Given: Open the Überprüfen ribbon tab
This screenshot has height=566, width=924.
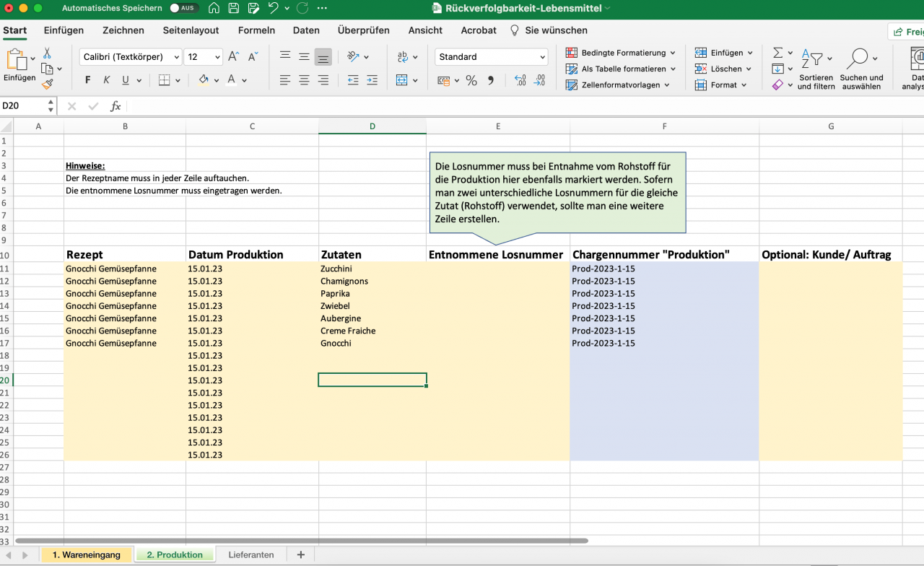Looking at the screenshot, I should (x=364, y=30).
